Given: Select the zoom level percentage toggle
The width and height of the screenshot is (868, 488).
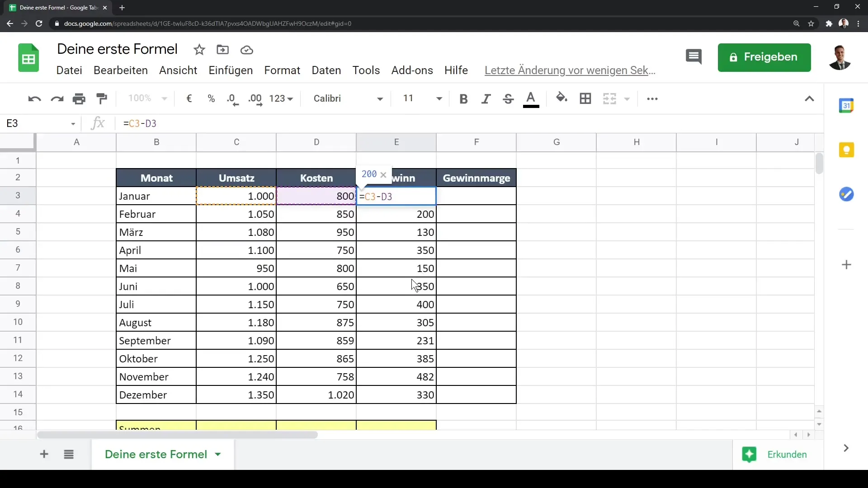Looking at the screenshot, I should click(146, 99).
